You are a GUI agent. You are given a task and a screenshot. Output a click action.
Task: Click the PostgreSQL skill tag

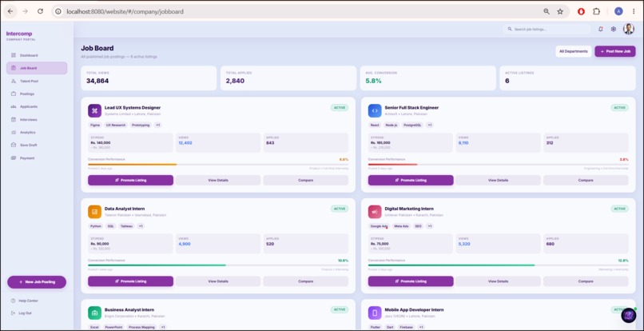click(412, 125)
